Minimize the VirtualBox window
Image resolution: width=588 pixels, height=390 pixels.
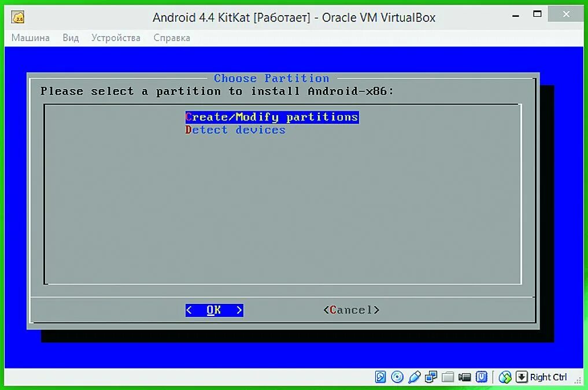coord(516,16)
